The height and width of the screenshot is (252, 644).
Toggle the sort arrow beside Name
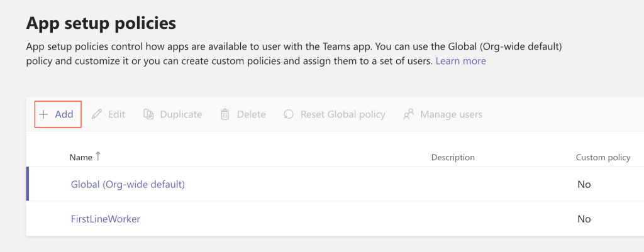tap(97, 157)
